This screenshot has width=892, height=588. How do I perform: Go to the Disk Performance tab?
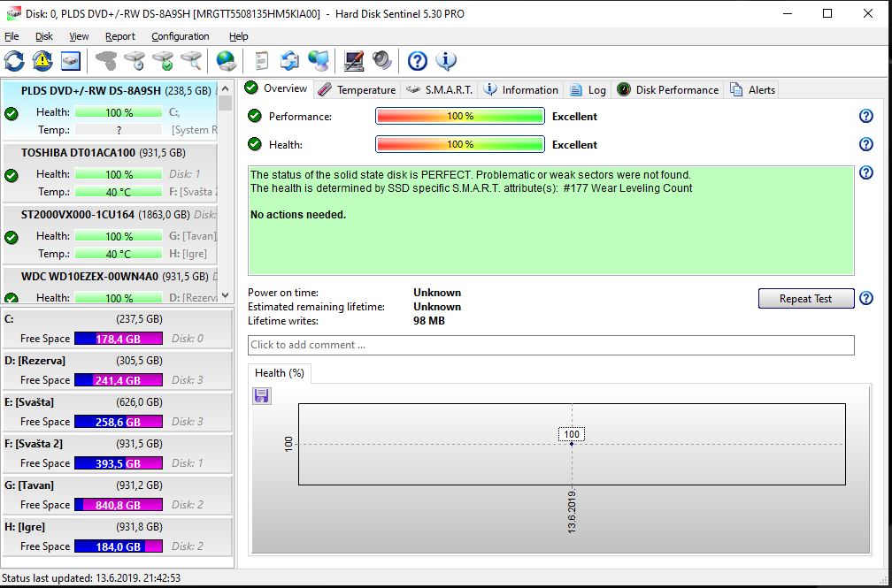click(x=668, y=89)
